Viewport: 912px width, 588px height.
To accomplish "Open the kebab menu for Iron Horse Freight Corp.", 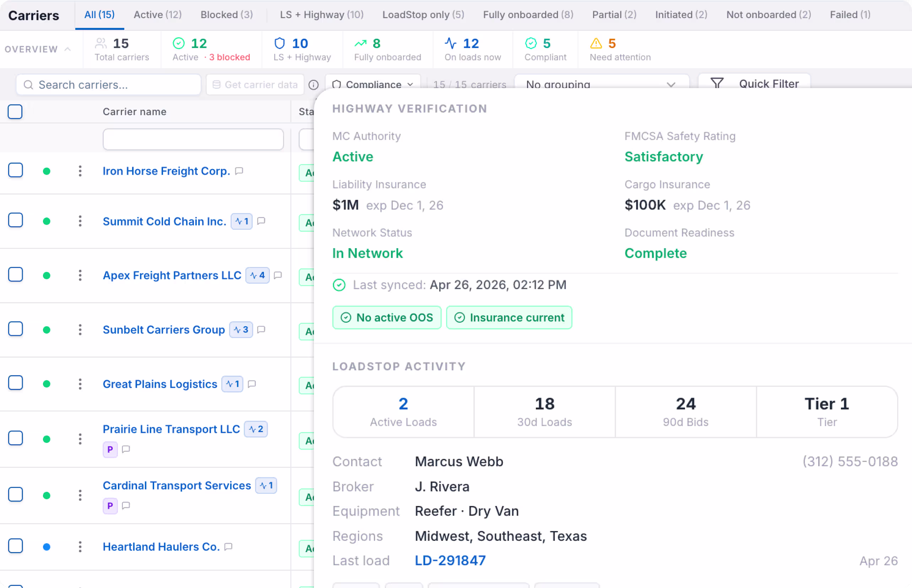I will tap(80, 171).
